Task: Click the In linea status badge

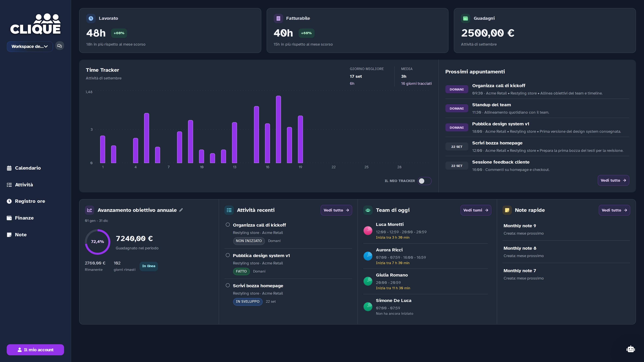Action: pyautogui.click(x=148, y=266)
